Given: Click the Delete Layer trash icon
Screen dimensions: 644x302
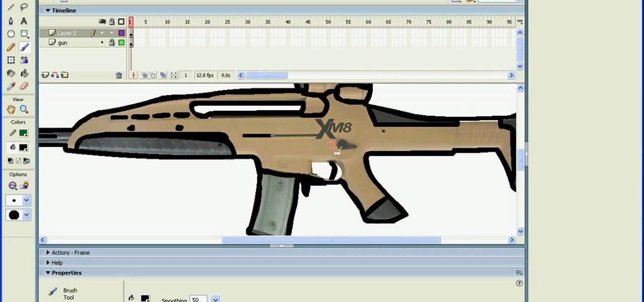Looking at the screenshot, I should 119,74.
